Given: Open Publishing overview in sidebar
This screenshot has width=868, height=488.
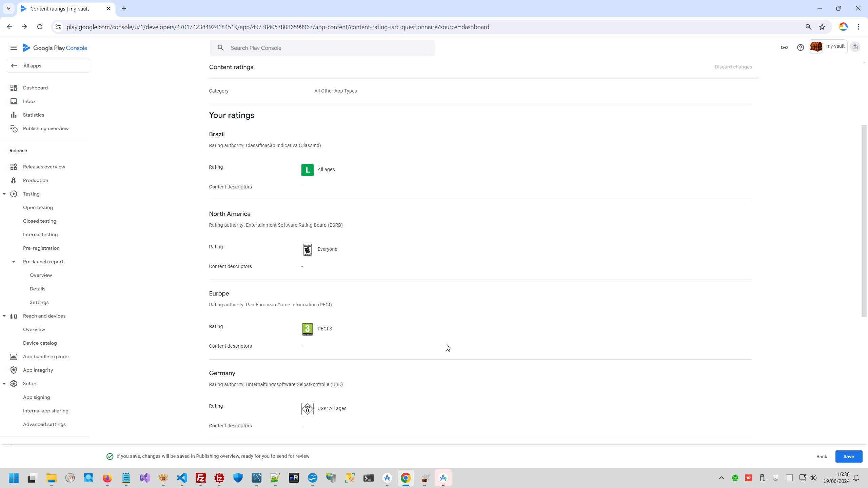Looking at the screenshot, I should pyautogui.click(x=45, y=128).
